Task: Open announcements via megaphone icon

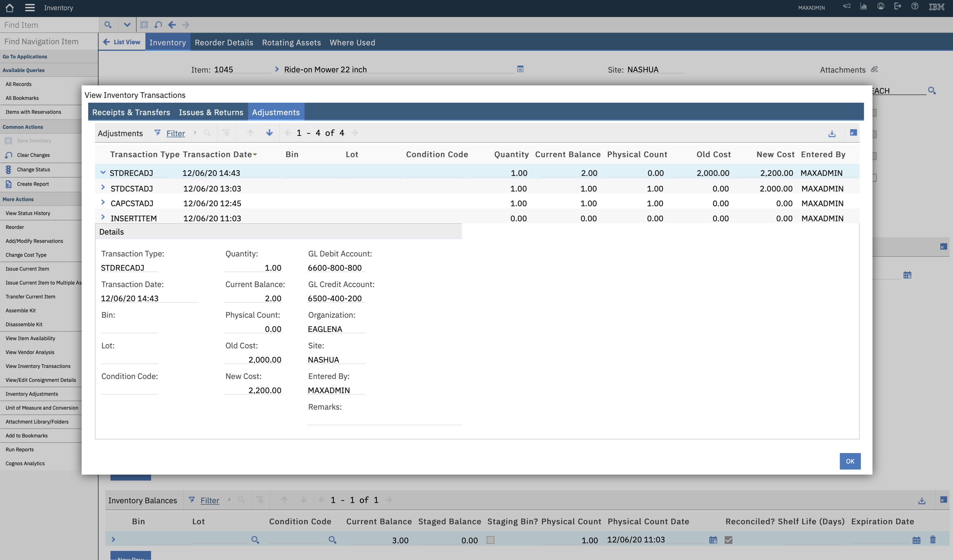Action: tap(847, 6)
